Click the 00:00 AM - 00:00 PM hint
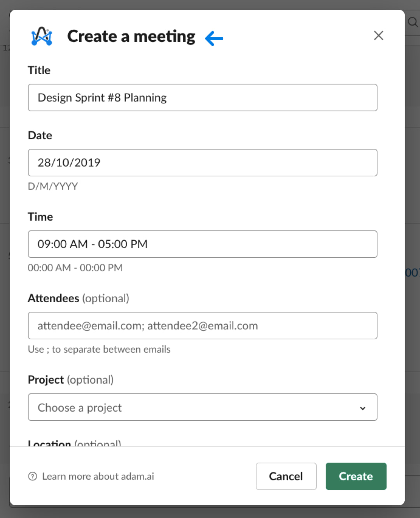Image resolution: width=420 pixels, height=518 pixels. [75, 268]
